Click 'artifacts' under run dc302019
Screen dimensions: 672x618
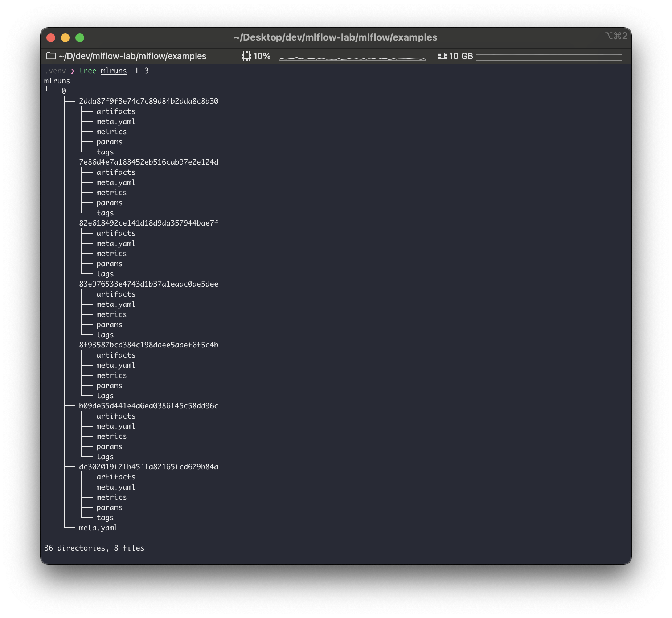point(116,477)
